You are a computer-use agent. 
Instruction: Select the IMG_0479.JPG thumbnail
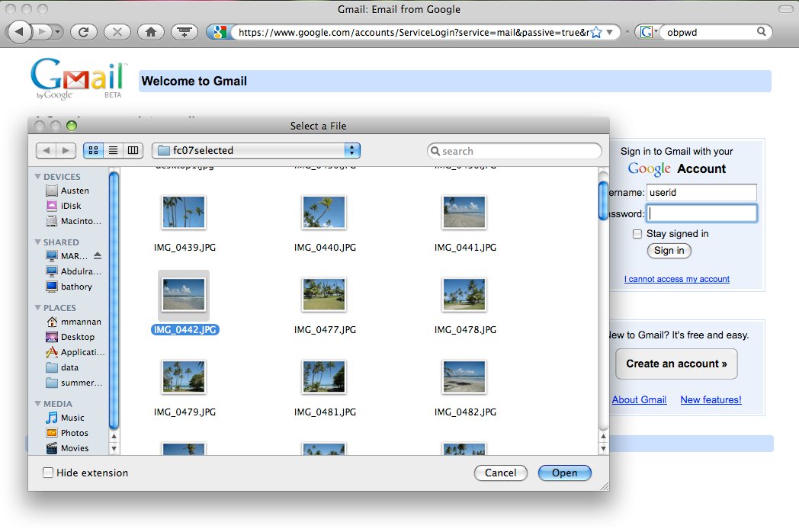pyautogui.click(x=184, y=377)
